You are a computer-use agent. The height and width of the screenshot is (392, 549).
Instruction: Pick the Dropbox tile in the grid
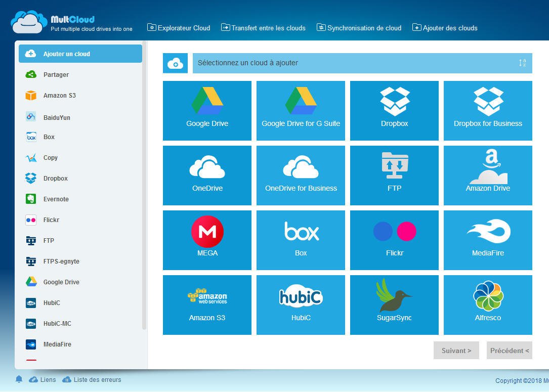pyautogui.click(x=394, y=111)
